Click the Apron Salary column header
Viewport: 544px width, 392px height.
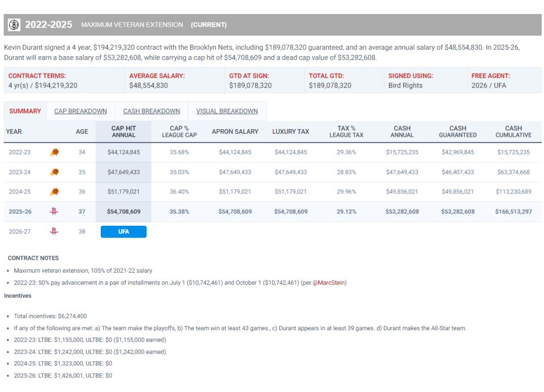pos(235,131)
